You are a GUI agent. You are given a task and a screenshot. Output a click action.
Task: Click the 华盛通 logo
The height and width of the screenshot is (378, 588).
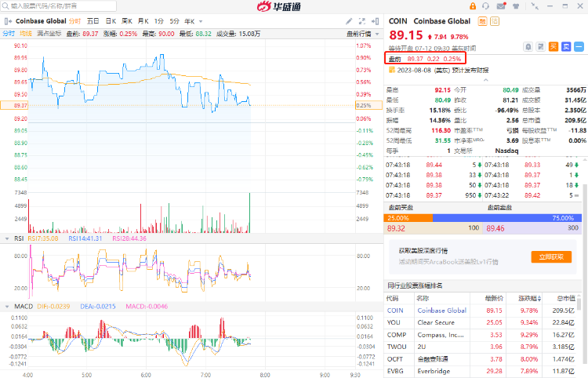[279, 6]
